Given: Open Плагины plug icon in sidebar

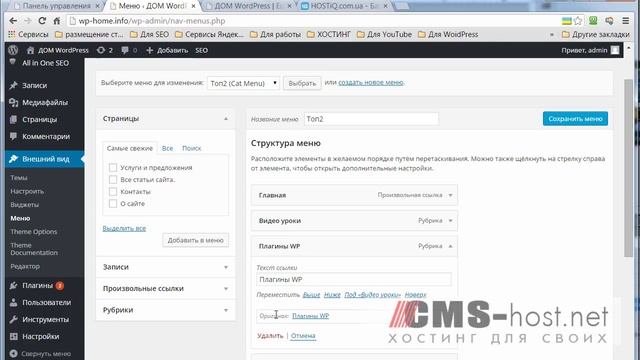Looking at the screenshot, I should [13, 285].
